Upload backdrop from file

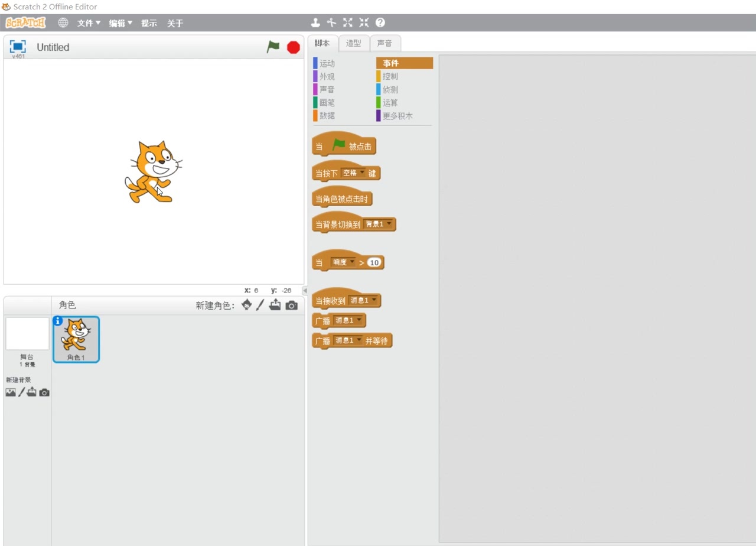tap(32, 392)
